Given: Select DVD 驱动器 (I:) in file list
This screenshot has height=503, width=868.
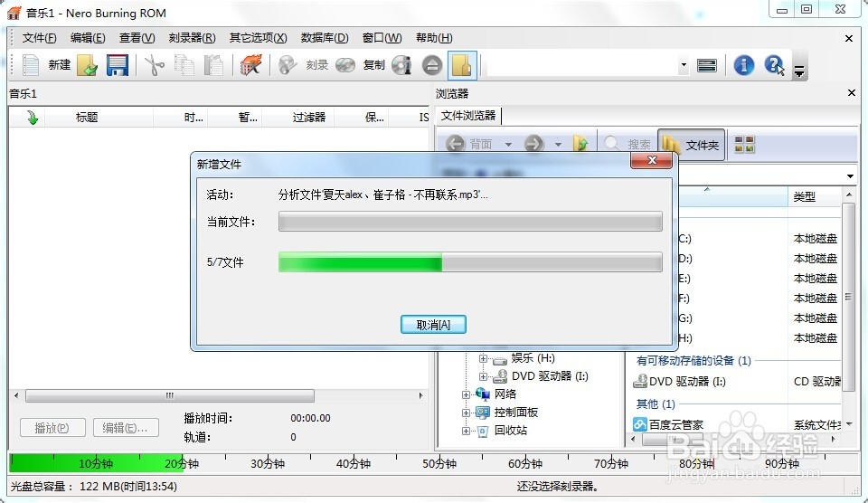Looking at the screenshot, I should coord(679,381).
